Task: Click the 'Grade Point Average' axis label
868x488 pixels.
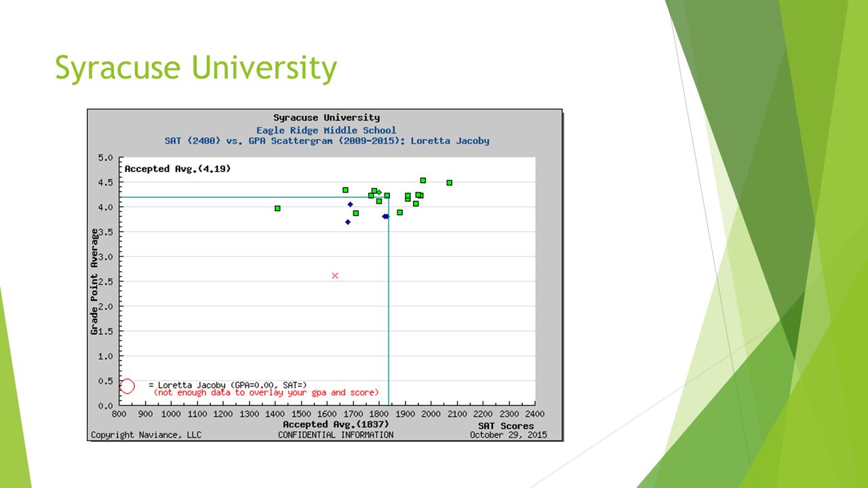Action: (94, 281)
